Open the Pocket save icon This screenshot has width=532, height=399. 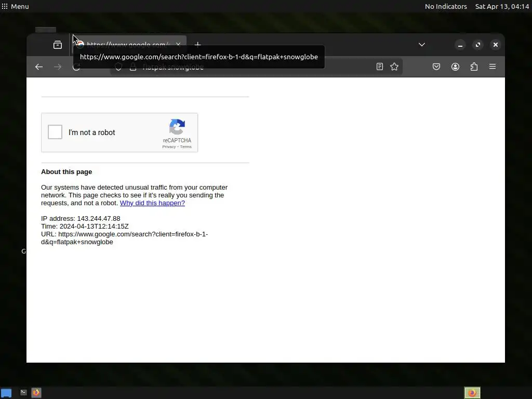tap(436, 66)
